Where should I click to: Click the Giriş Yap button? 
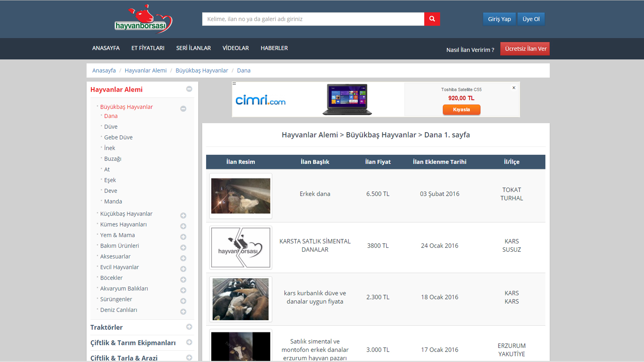tap(499, 19)
